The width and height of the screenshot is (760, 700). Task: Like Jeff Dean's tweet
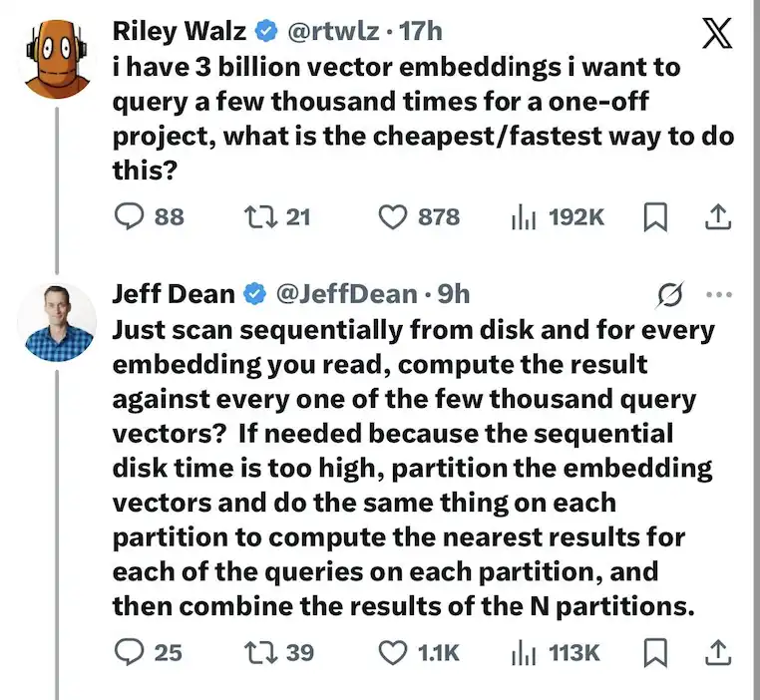tap(396, 652)
